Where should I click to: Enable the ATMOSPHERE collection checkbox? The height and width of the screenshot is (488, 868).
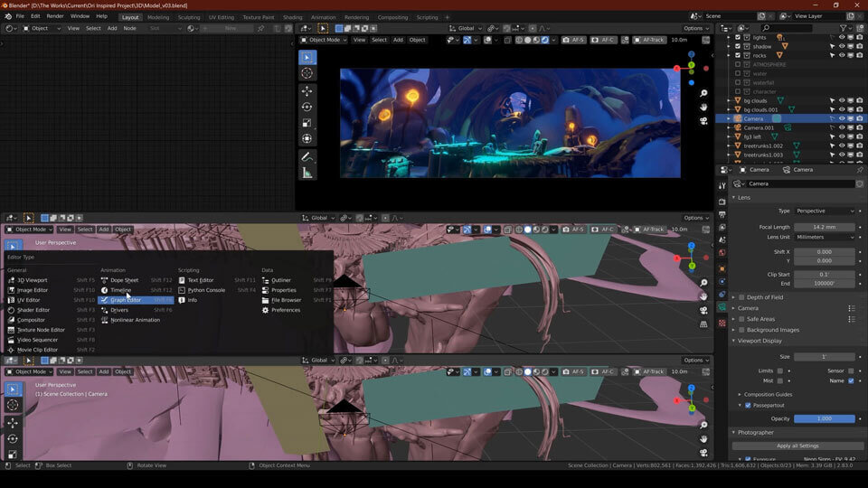[738, 64]
